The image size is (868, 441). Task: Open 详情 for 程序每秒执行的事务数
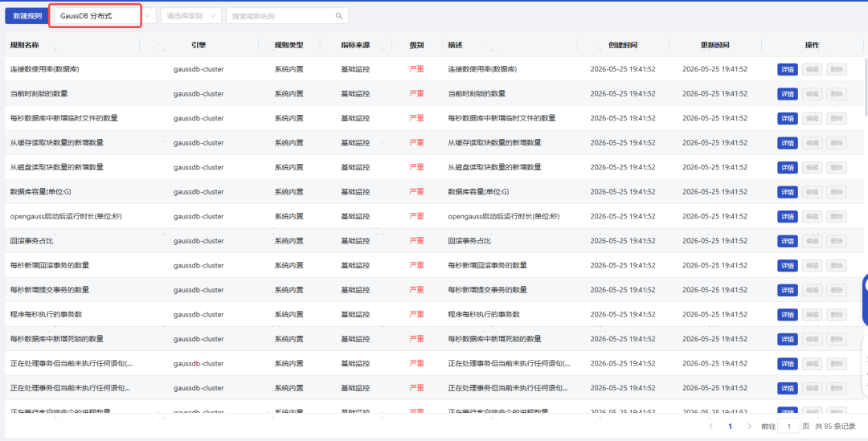[787, 315]
